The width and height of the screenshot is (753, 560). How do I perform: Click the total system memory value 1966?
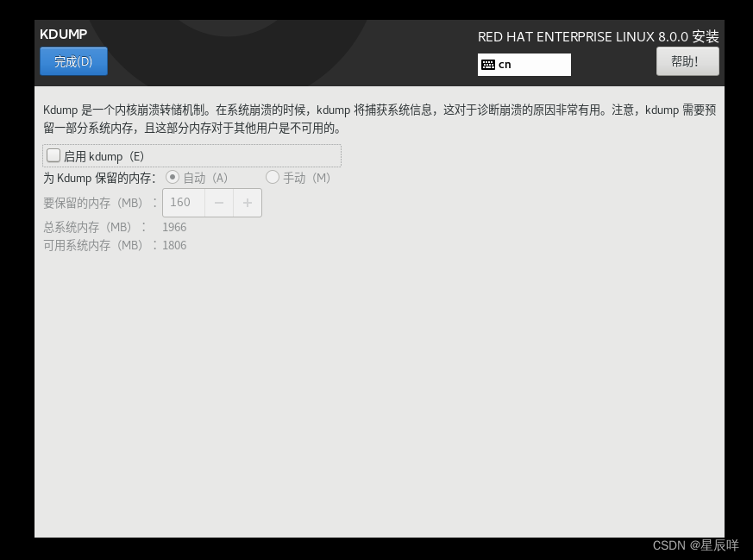coord(174,227)
